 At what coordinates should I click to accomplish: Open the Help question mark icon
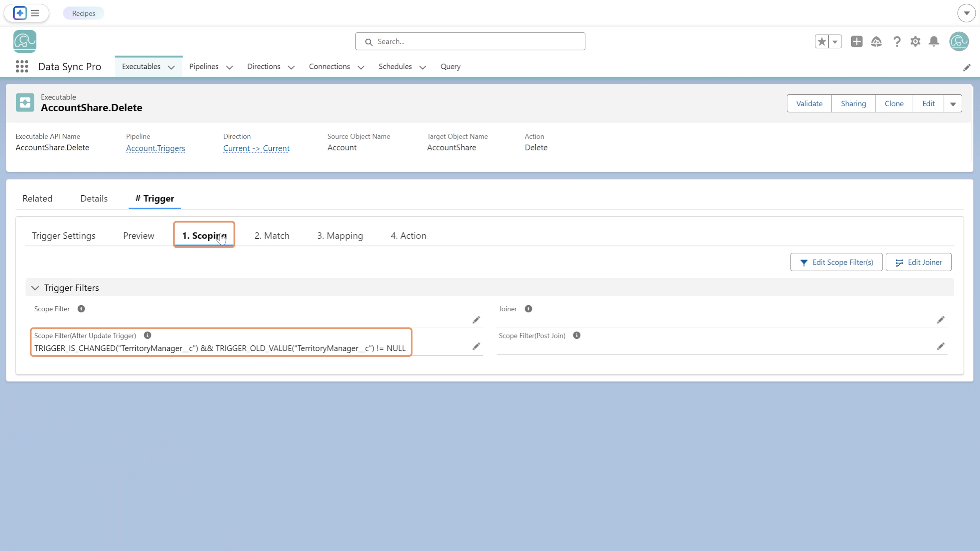point(897,41)
